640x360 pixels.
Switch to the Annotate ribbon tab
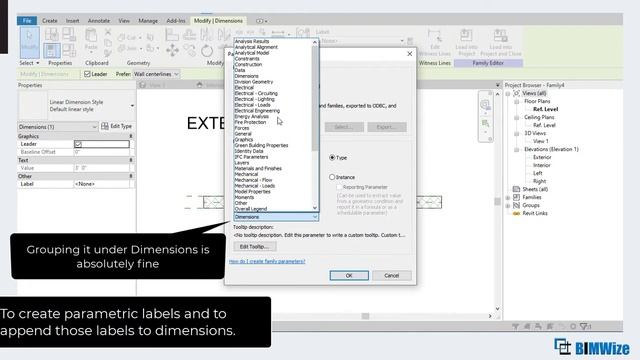[99, 20]
